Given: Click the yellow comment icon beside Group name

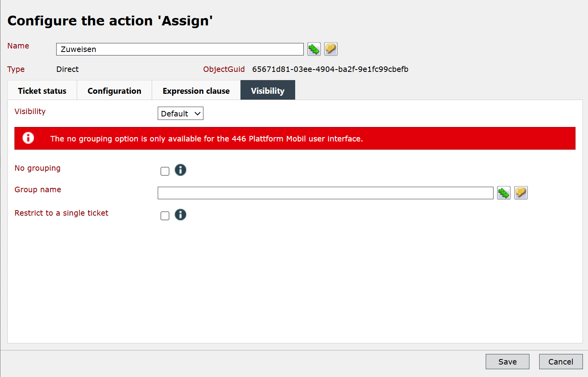Looking at the screenshot, I should tap(521, 193).
